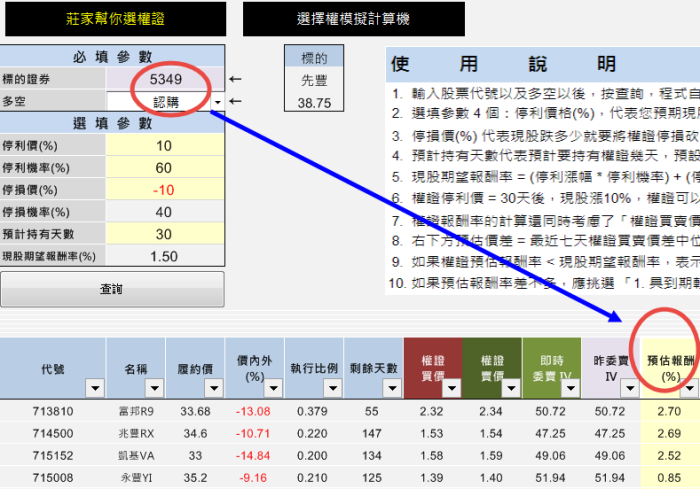Screen dimensions: 700x489
Task: Open the 執行比例 column filter dropdown
Action: point(333,388)
